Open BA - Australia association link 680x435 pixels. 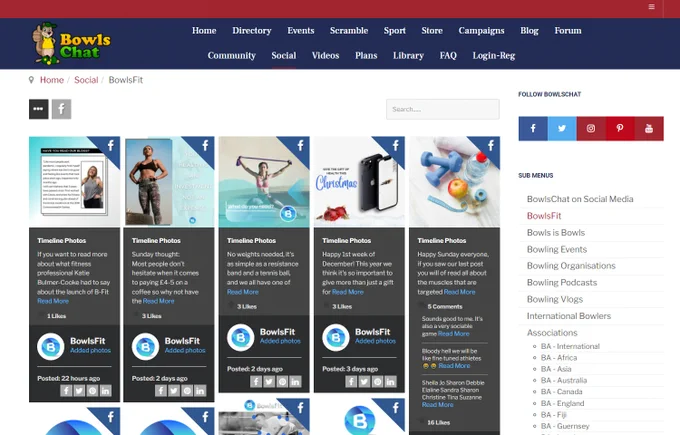point(564,380)
